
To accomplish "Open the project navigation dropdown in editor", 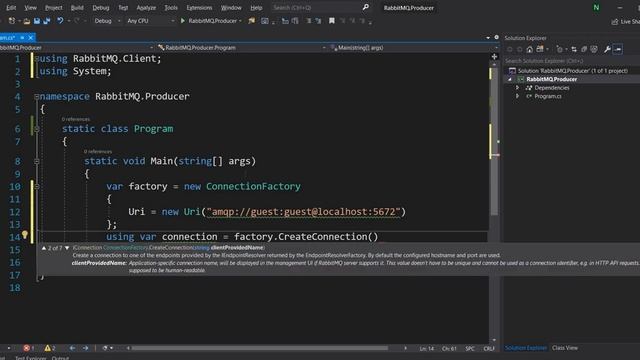I will (x=77, y=48).
